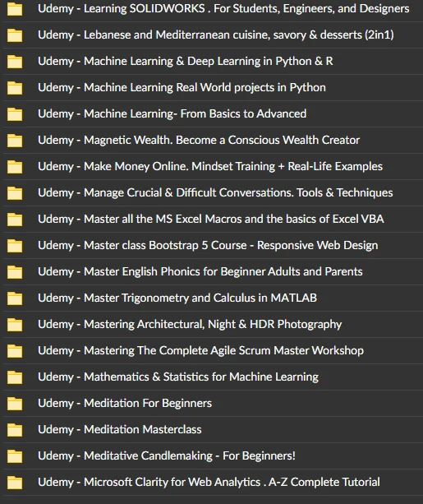423x504 pixels.
Task: Select 'Magnetic Wealth. Become a Conscious Wealth Creator'
Action: pyautogui.click(x=222, y=140)
